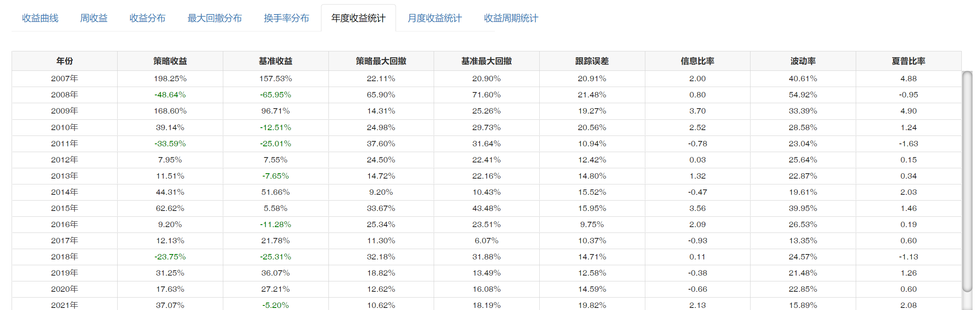Open the 收益周期统计 tab
The image size is (980, 310).
[x=511, y=18]
